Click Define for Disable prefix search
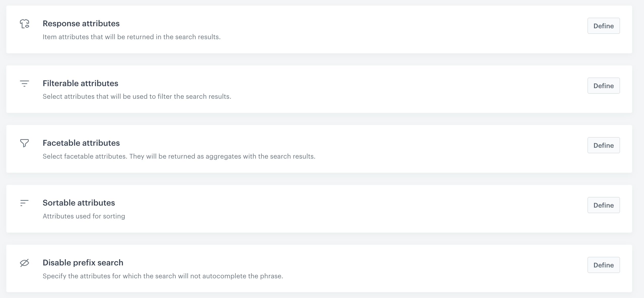This screenshot has height=298, width=644. pos(603,265)
